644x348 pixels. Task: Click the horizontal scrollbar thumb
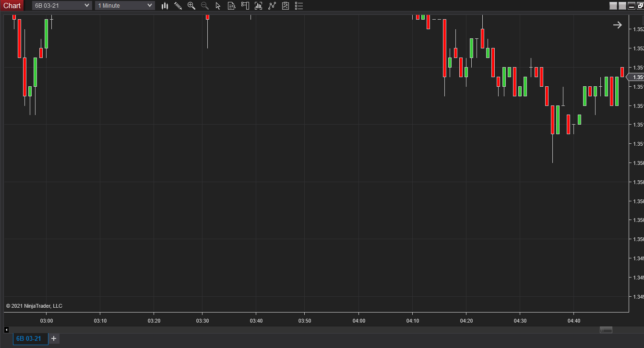[x=606, y=330]
